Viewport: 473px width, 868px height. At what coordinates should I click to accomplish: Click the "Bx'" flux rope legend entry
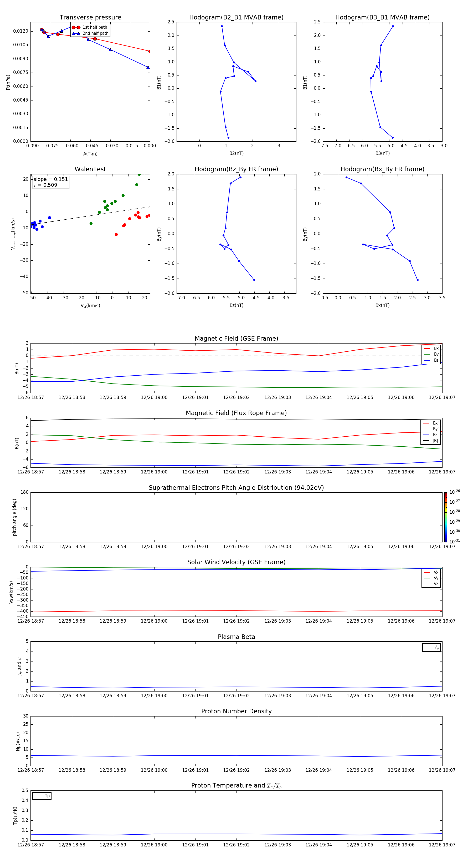(x=431, y=423)
